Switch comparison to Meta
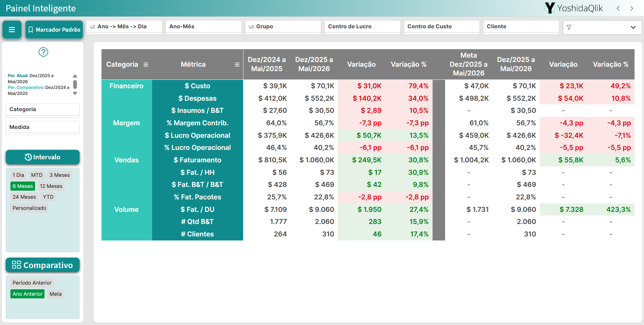The image size is (644, 325). click(x=56, y=294)
